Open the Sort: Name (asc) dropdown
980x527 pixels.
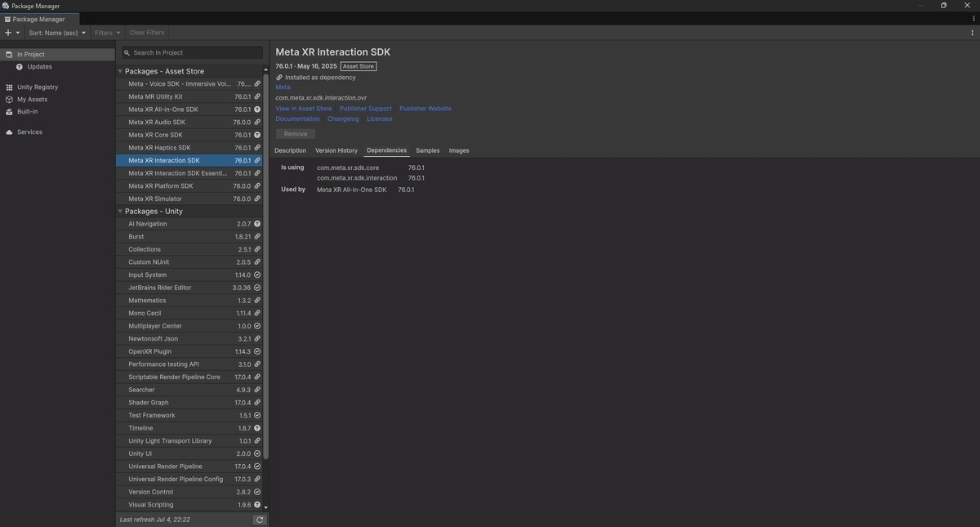57,33
